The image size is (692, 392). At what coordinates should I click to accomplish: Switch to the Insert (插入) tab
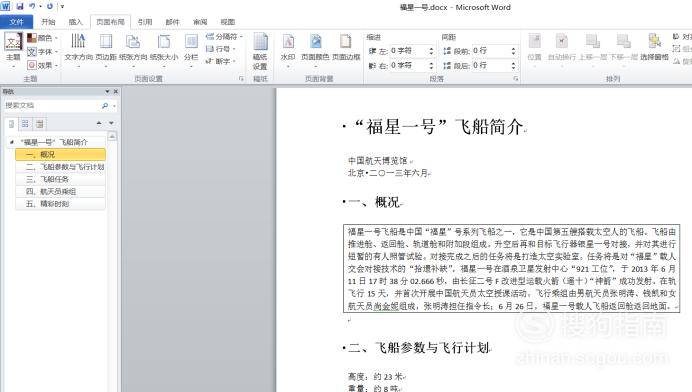75,22
